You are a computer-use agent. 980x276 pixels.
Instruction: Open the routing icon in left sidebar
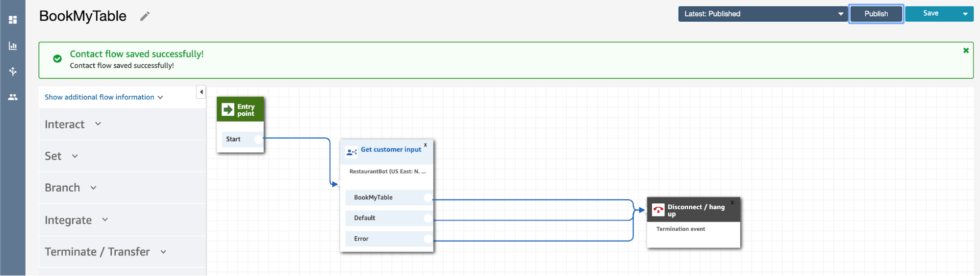[13, 71]
